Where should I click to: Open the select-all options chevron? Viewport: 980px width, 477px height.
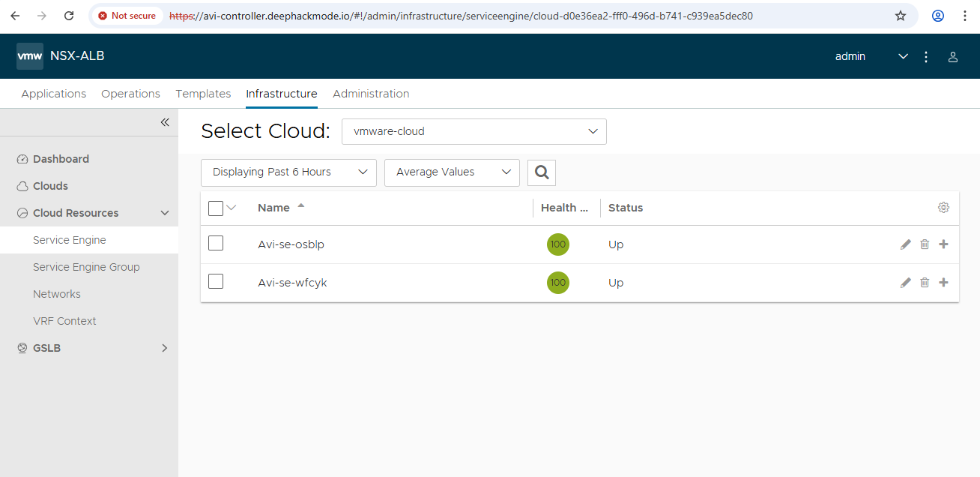pyautogui.click(x=232, y=208)
